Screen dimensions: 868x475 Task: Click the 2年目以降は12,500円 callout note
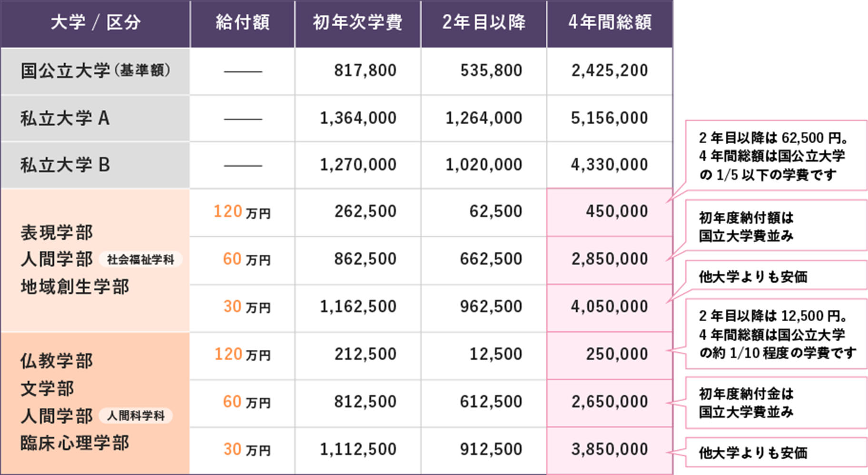click(776, 334)
